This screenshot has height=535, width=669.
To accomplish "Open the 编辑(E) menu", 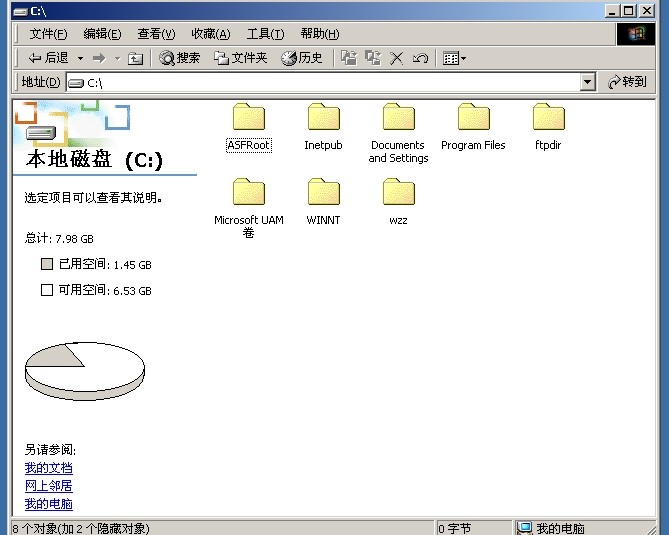I will pyautogui.click(x=102, y=34).
